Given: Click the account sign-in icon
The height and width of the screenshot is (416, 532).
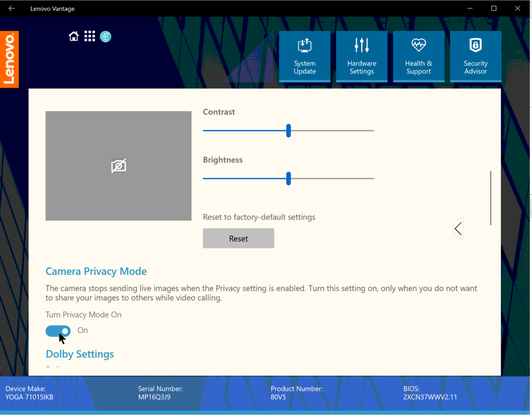Looking at the screenshot, I should point(105,36).
